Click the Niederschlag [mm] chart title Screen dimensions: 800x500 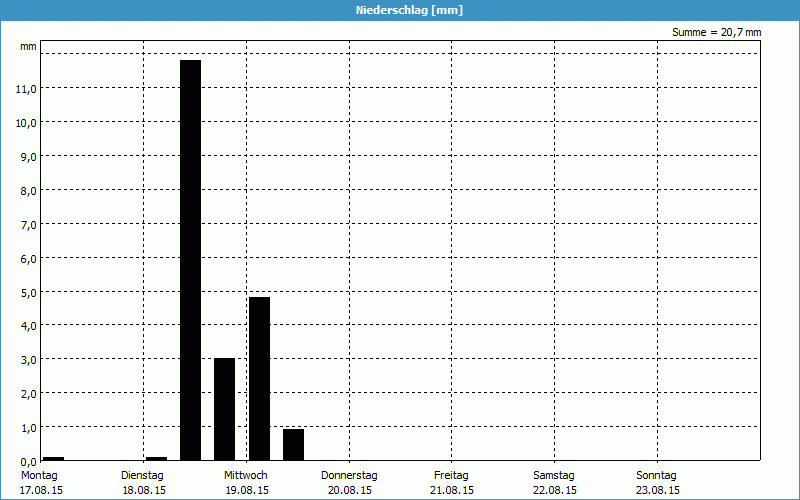pyautogui.click(x=409, y=10)
